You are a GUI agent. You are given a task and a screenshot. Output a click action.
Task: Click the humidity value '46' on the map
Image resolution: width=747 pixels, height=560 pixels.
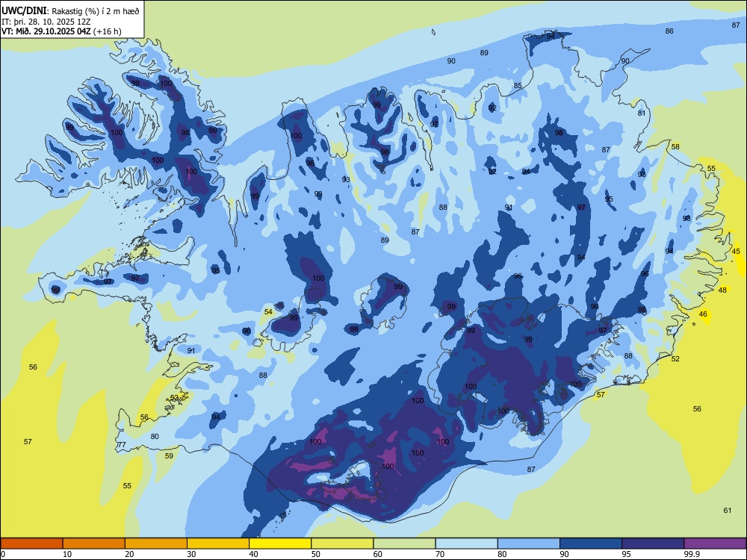[x=703, y=314]
